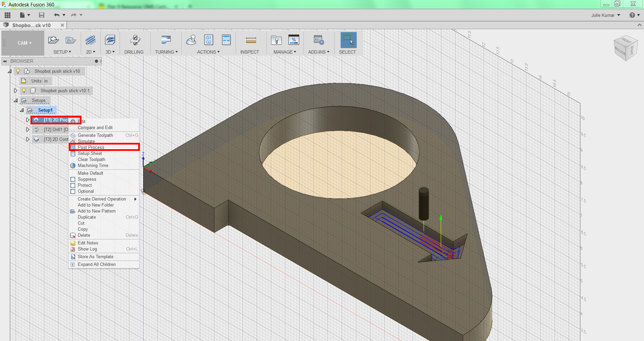Choose Post Process from context menu
Image resolution: width=644 pixels, height=341 pixels.
tap(91, 147)
